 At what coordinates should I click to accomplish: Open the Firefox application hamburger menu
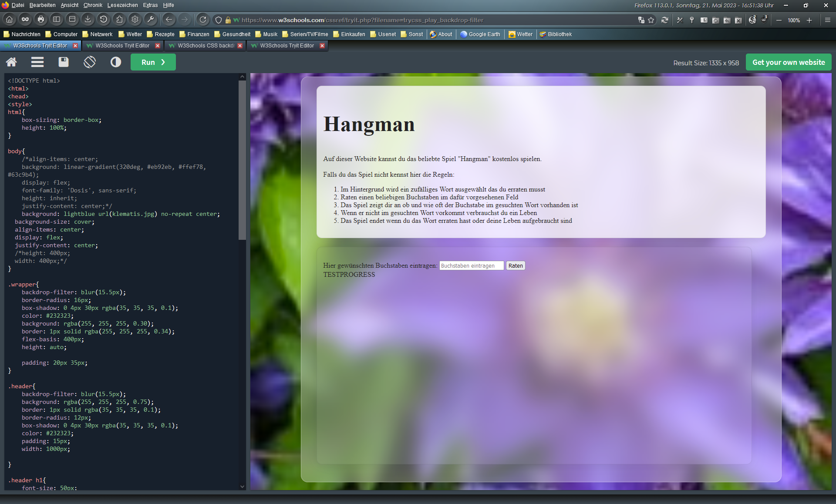828,20
